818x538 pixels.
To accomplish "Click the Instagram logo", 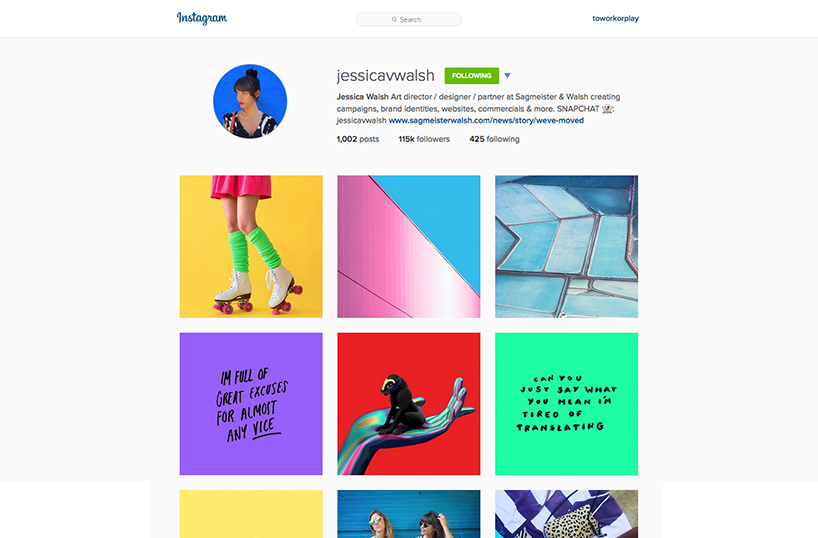I will [202, 18].
